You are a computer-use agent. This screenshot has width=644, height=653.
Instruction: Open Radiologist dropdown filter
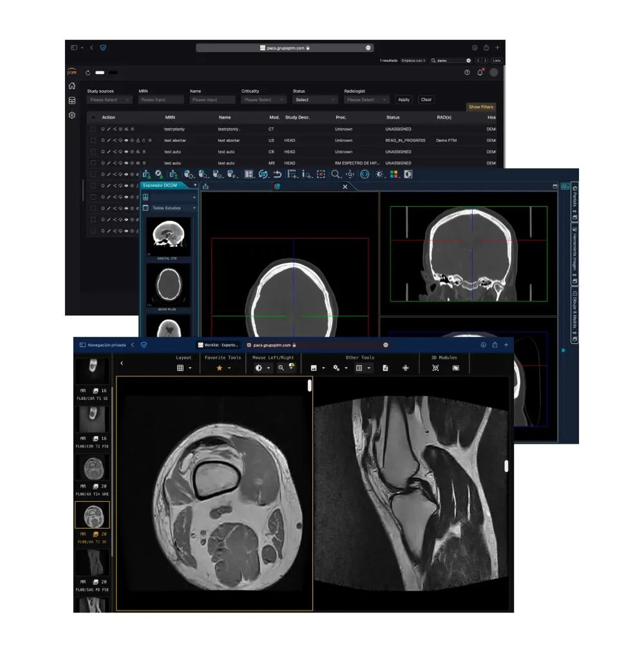click(366, 100)
